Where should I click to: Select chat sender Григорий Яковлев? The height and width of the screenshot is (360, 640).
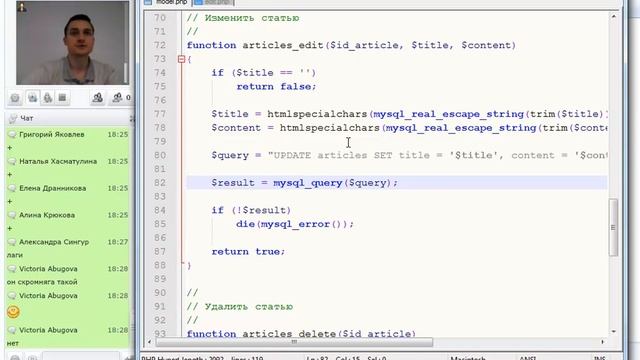pos(52,134)
